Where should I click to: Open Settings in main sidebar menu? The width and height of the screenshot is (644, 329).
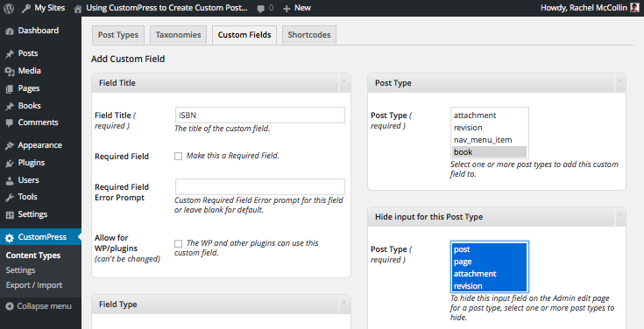tap(32, 214)
